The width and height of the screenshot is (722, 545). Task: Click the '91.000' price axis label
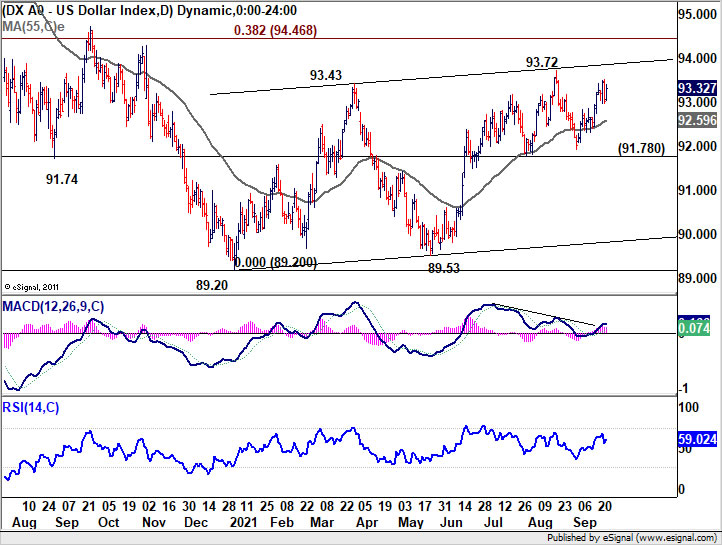tap(698, 190)
